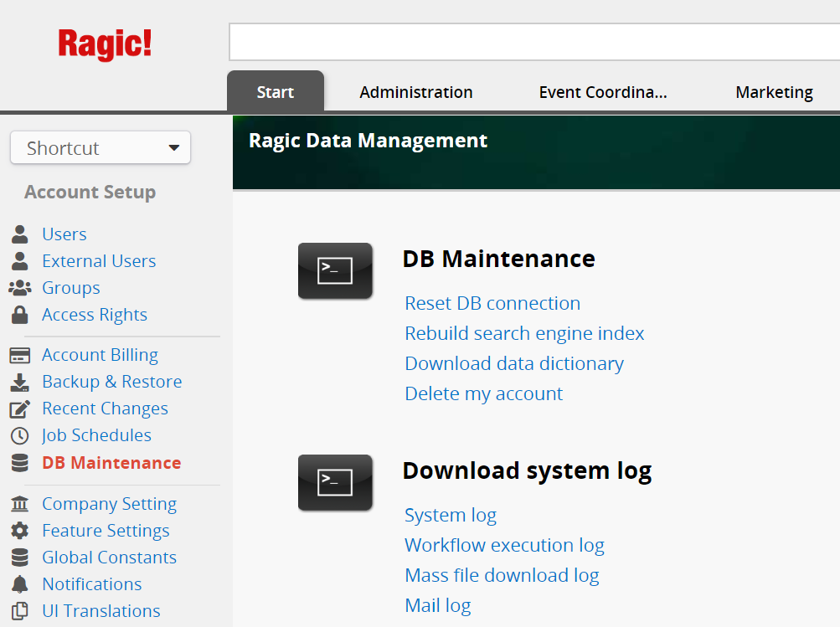Download the Mail log
This screenshot has height=627, width=840.
(x=438, y=605)
